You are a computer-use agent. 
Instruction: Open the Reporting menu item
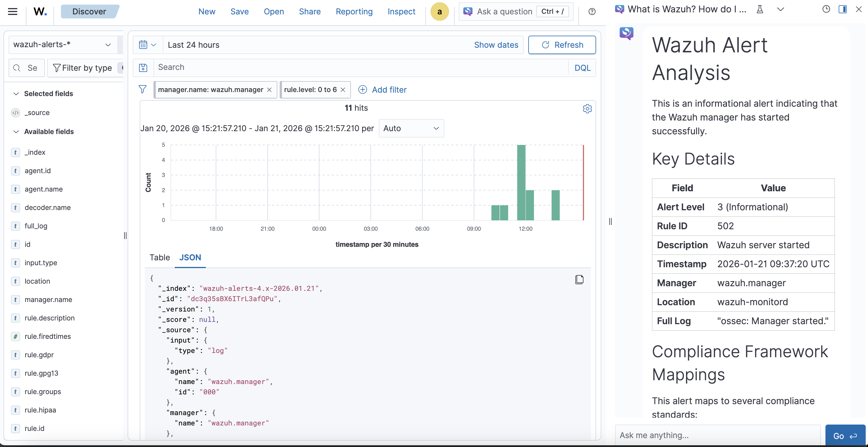pos(354,12)
